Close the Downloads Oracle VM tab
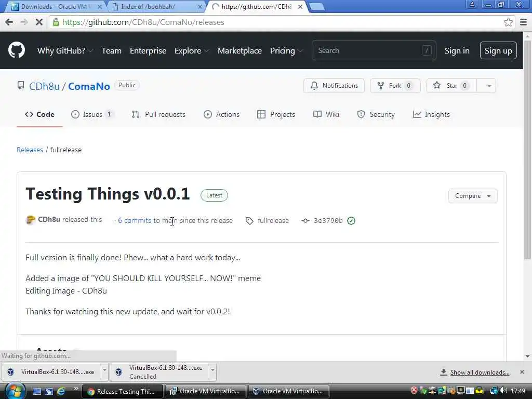The image size is (532, 399). [x=99, y=6]
